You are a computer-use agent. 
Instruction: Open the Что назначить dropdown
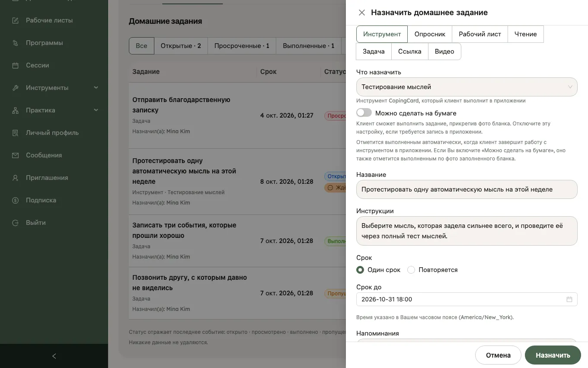tap(467, 87)
